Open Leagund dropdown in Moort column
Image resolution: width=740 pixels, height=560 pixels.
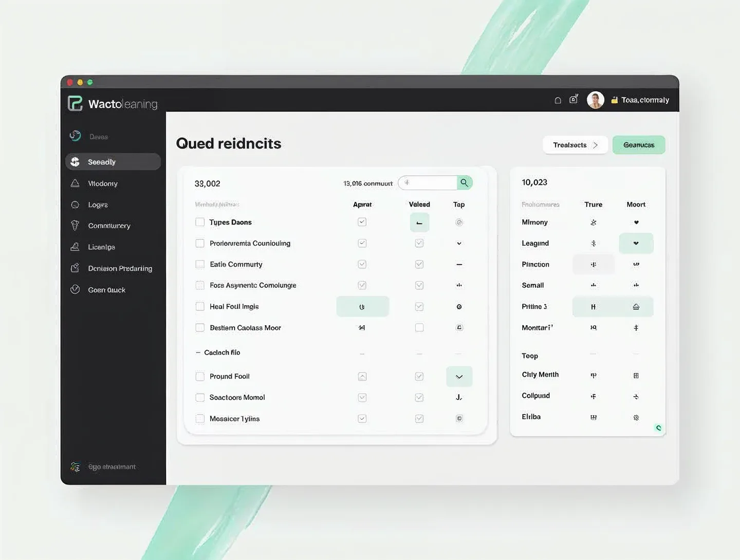point(636,244)
